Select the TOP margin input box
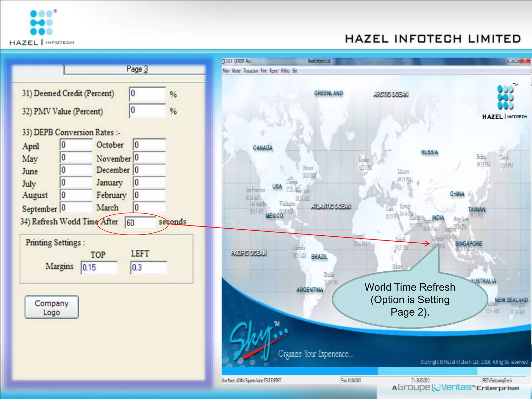Screen dimensions: 532x399 coord(99,268)
